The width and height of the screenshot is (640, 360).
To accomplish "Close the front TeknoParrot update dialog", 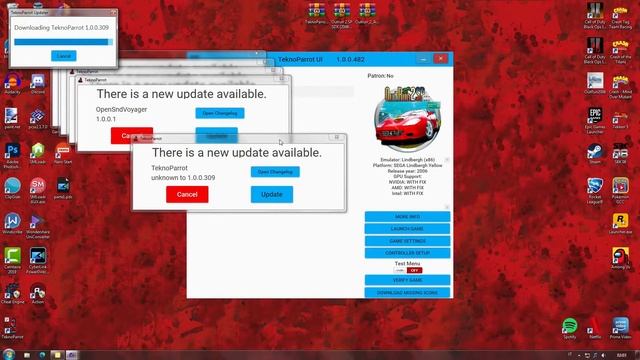I will [337, 138].
